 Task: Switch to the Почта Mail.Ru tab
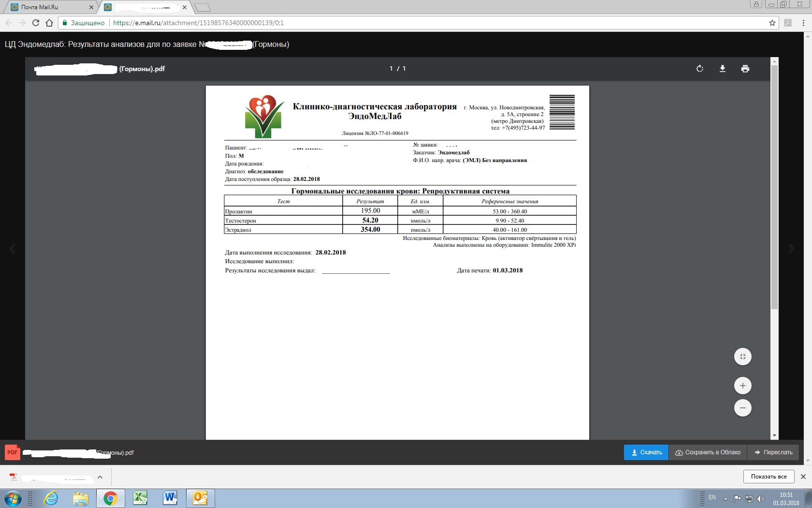pyautogui.click(x=48, y=7)
